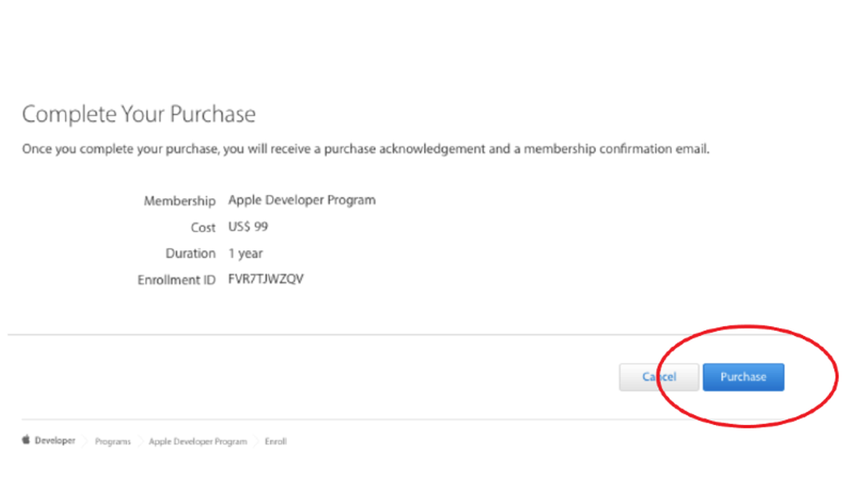Click the Membership label

tap(179, 201)
